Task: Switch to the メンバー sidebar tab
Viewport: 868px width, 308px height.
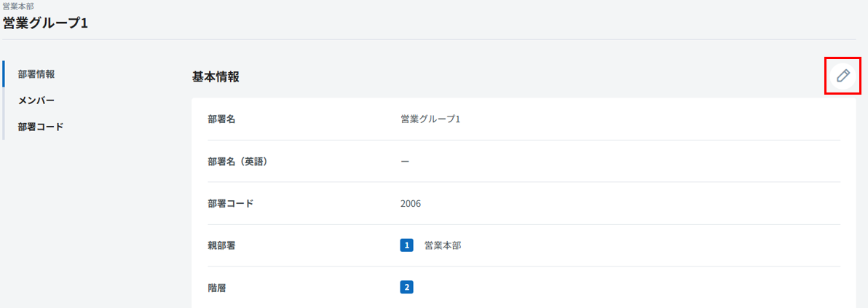Action: click(36, 100)
